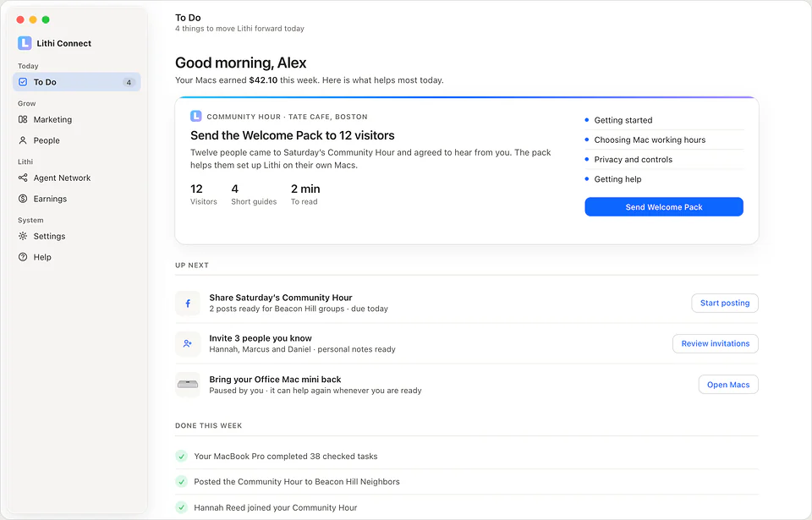Click the Facebook icon beside Share Saturday's Community Hour

tap(188, 303)
